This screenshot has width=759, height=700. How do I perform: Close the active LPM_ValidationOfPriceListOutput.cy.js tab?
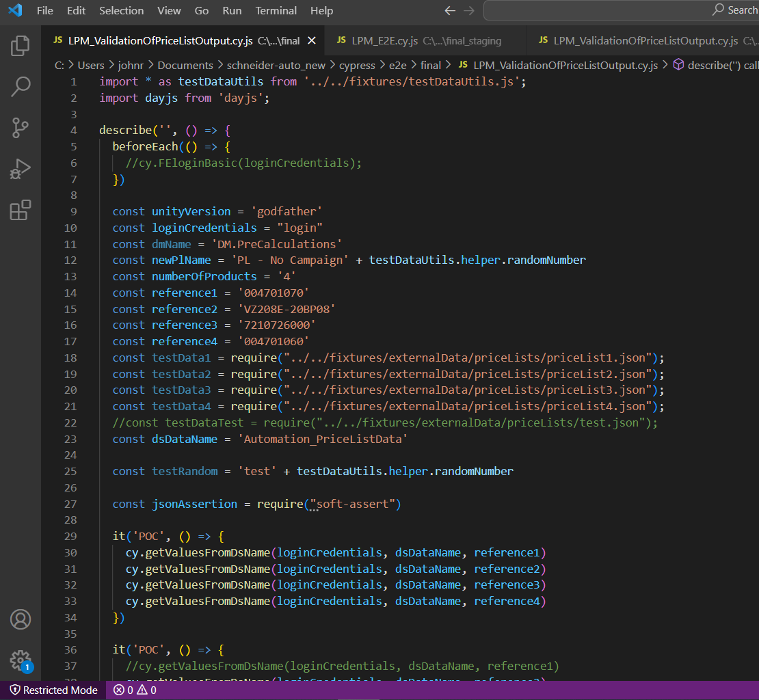(312, 41)
